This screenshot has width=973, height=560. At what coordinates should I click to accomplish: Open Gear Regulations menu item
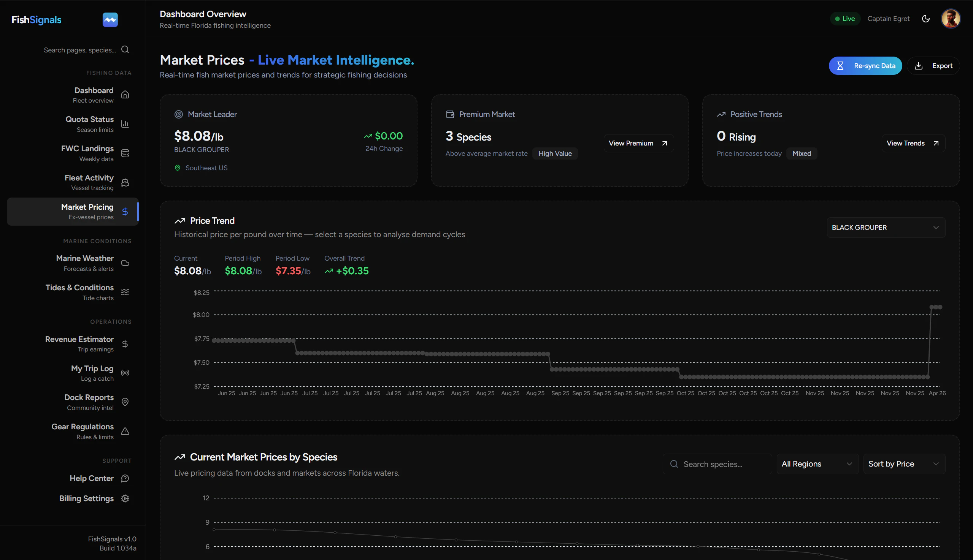tap(73, 432)
